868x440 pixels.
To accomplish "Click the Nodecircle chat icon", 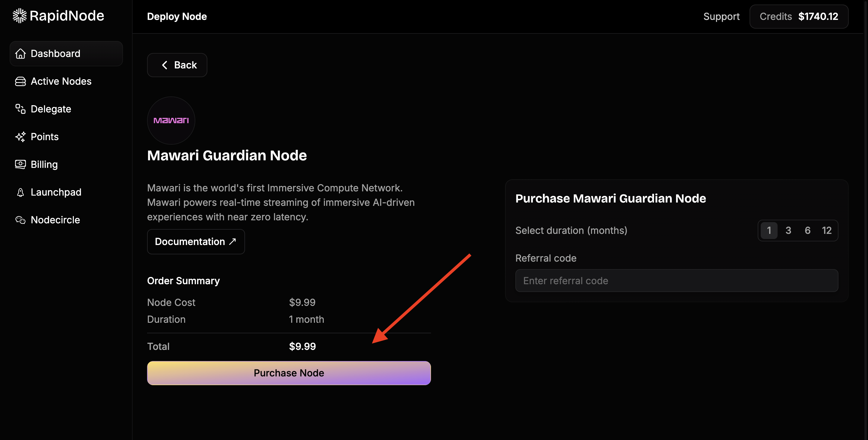I will [20, 220].
